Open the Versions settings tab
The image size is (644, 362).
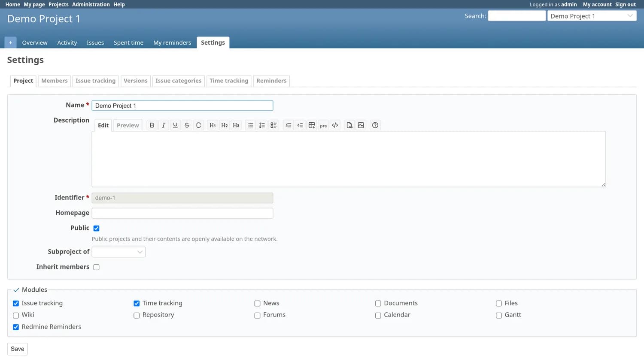pos(136,81)
